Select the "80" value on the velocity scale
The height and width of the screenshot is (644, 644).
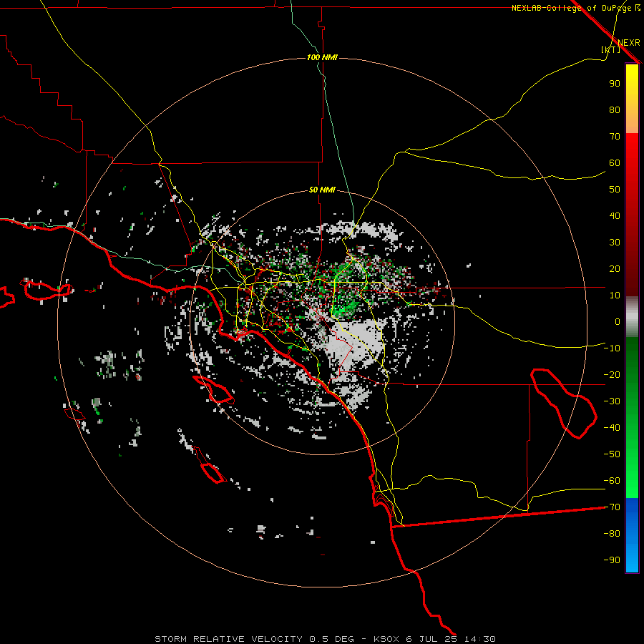click(x=615, y=110)
